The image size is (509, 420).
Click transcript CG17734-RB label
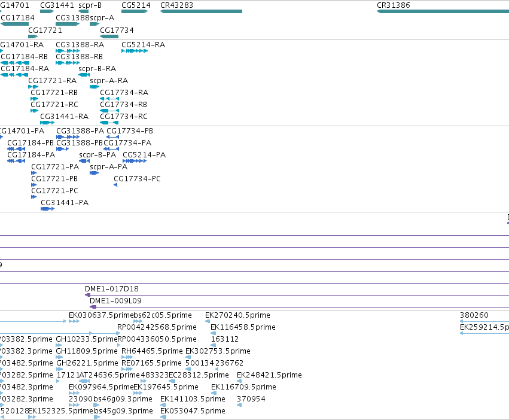(123, 105)
